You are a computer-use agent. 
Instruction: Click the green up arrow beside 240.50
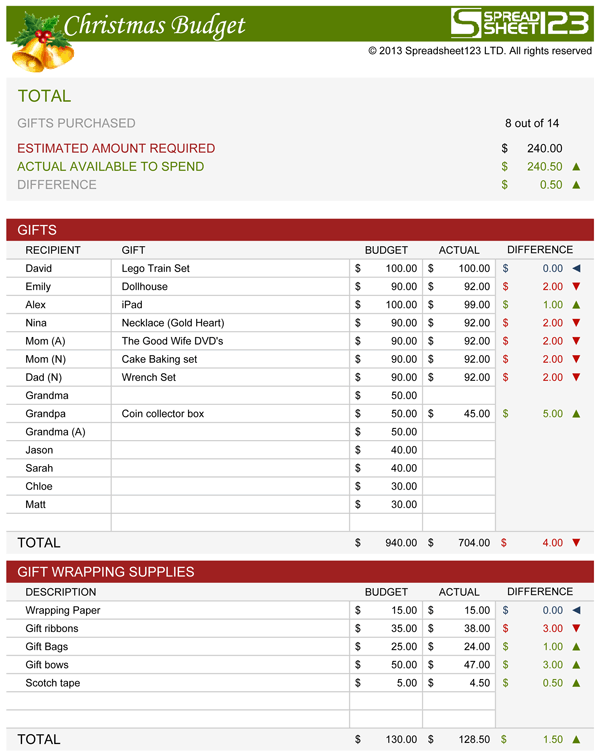point(576,167)
